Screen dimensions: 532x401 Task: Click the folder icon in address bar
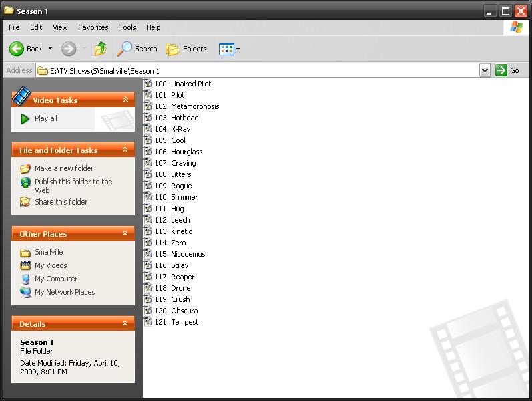coord(43,71)
